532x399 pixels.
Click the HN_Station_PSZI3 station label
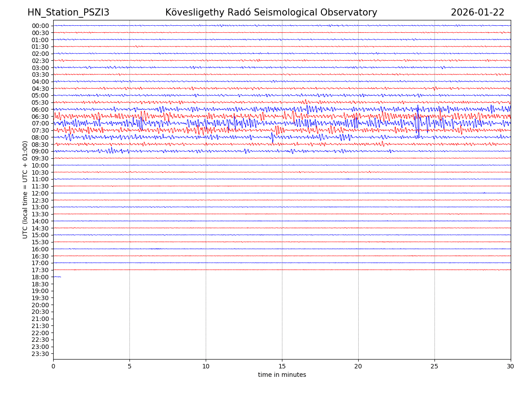pyautogui.click(x=68, y=13)
